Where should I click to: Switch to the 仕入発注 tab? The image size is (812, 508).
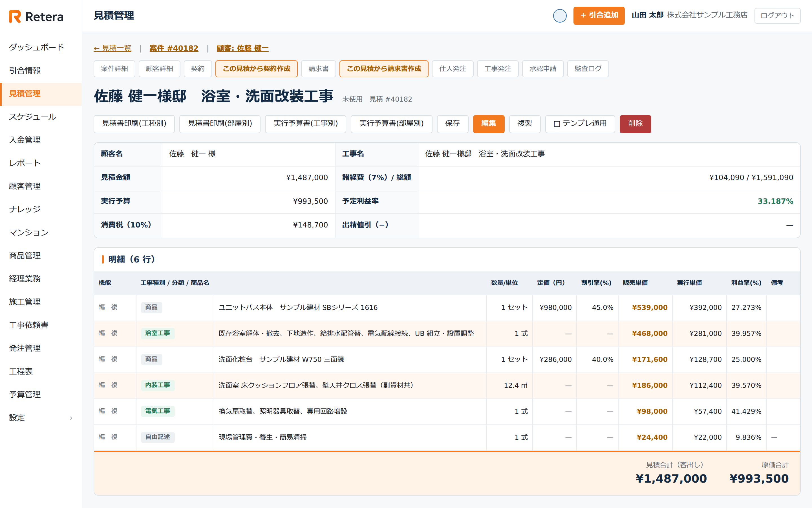pos(453,69)
